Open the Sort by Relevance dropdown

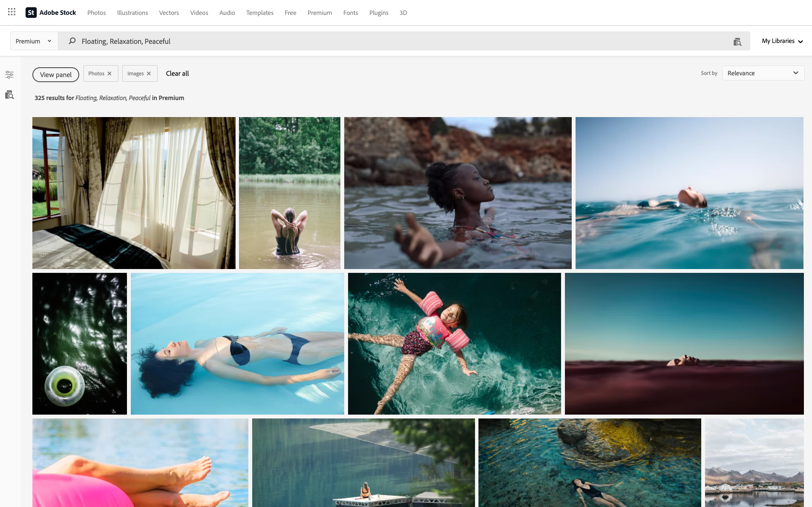[763, 73]
